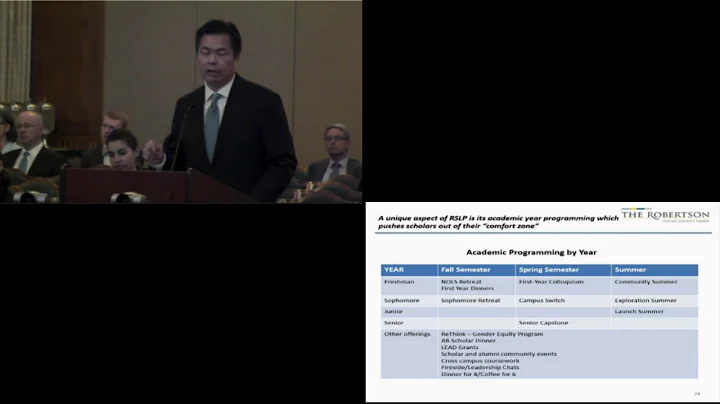This screenshot has width=720, height=404.
Task: Click the "First-Year Colloquium" cell
Action: point(551,282)
